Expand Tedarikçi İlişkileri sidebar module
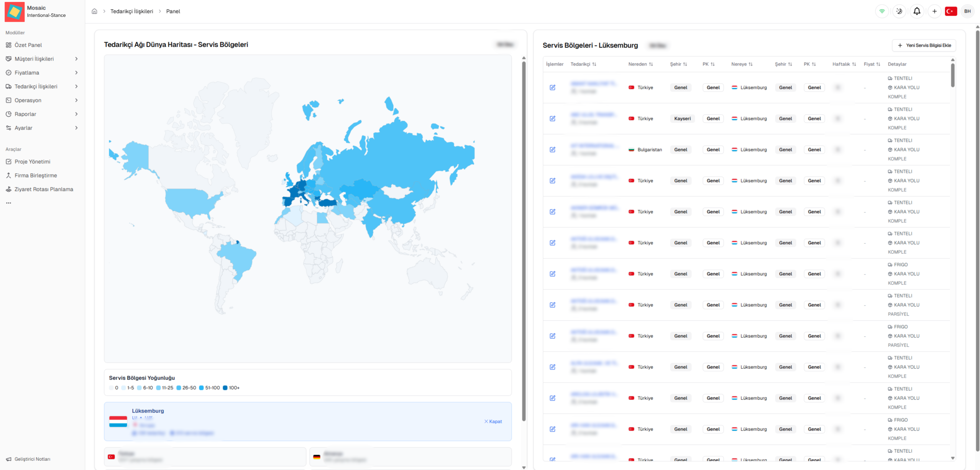The width and height of the screenshot is (980, 470). point(42,86)
